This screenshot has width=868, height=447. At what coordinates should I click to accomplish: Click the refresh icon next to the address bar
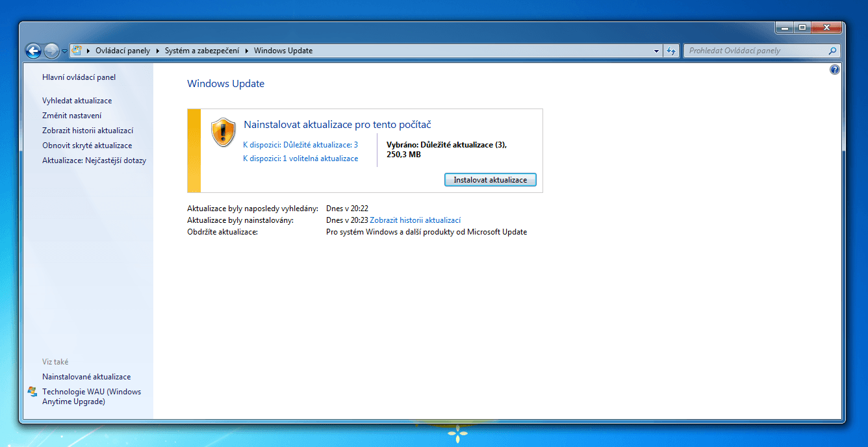[x=671, y=50]
